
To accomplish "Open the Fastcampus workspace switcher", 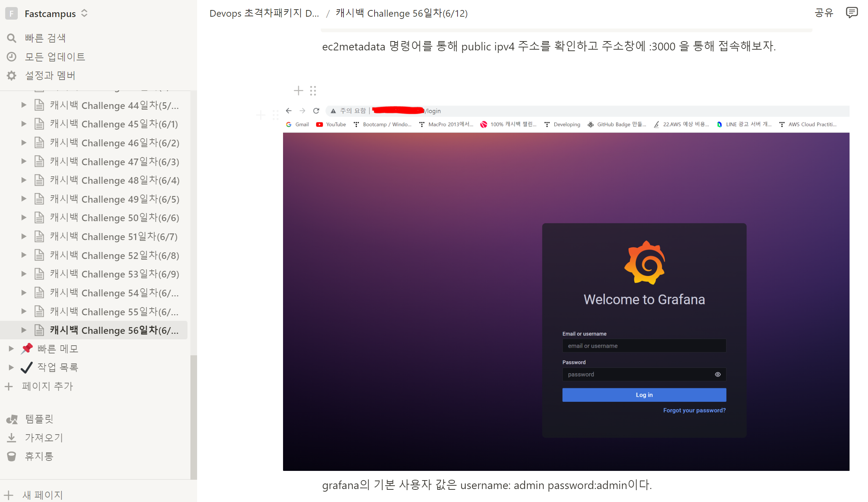I will click(50, 14).
